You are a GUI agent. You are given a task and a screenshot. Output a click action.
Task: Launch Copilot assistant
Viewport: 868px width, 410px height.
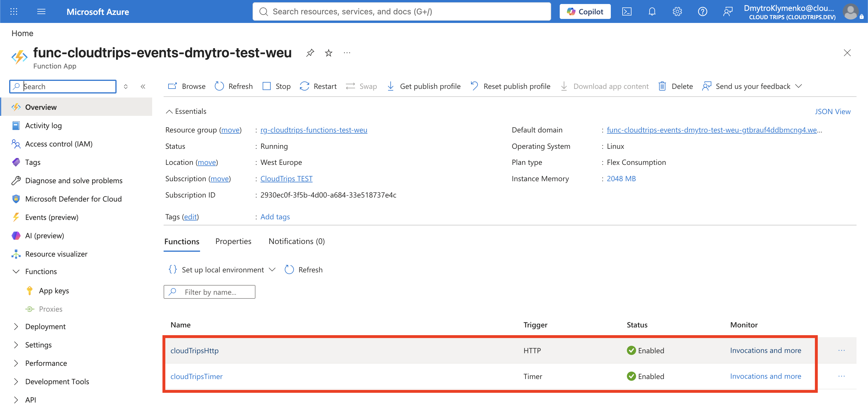tap(585, 11)
